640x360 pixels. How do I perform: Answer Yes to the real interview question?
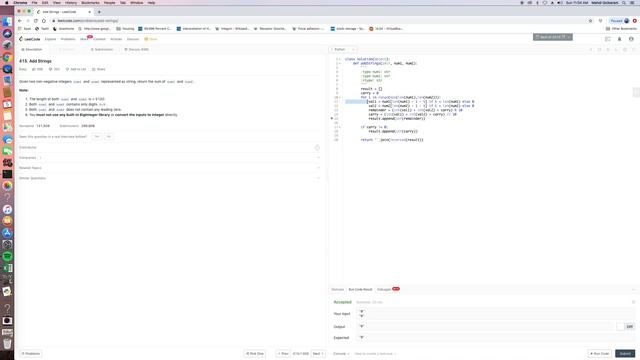pyautogui.click(x=97, y=137)
